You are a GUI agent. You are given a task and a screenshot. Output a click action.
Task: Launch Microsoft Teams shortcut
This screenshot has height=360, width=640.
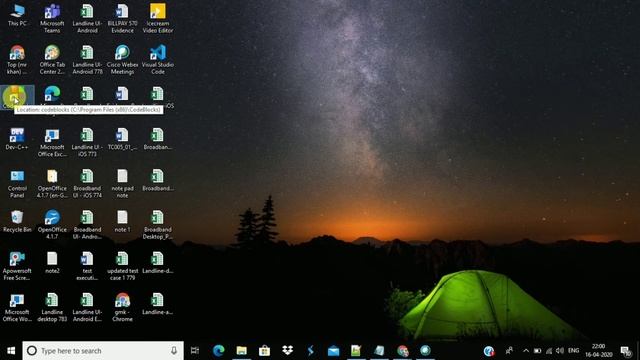click(52, 18)
